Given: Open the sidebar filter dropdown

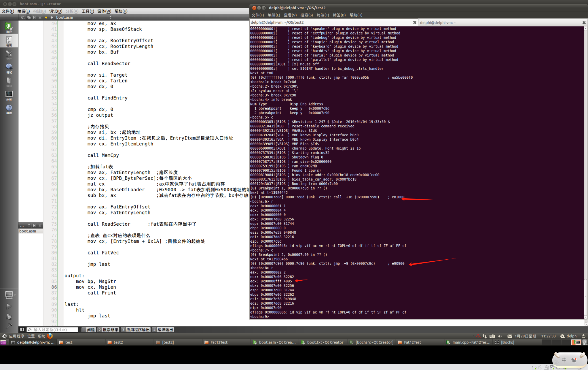Looking at the screenshot, I should [x=22, y=17].
